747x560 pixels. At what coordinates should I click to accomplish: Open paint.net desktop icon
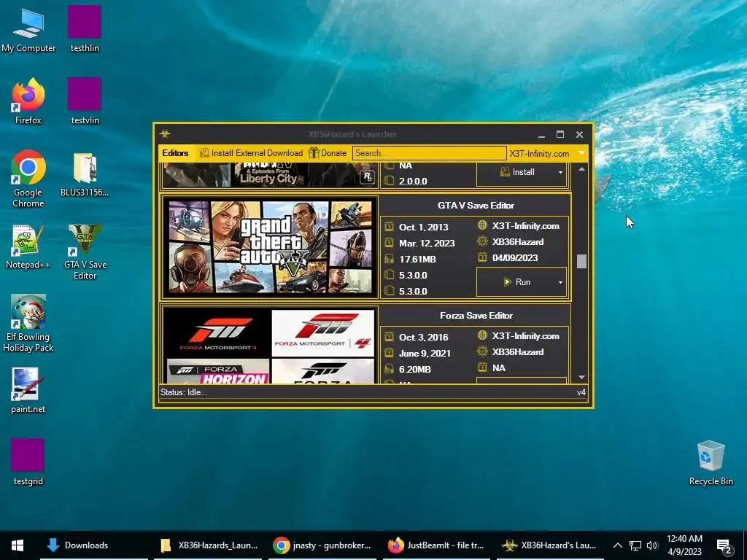point(28,391)
